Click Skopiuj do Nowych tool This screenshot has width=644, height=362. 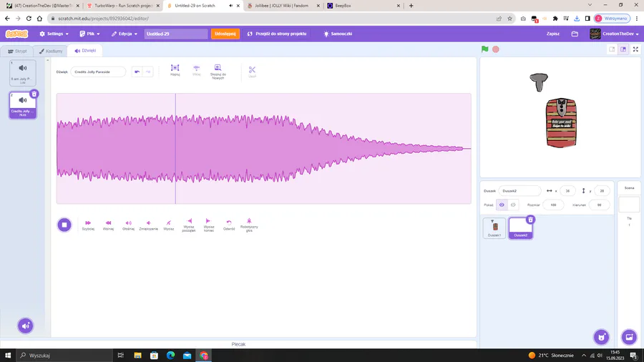point(218,72)
